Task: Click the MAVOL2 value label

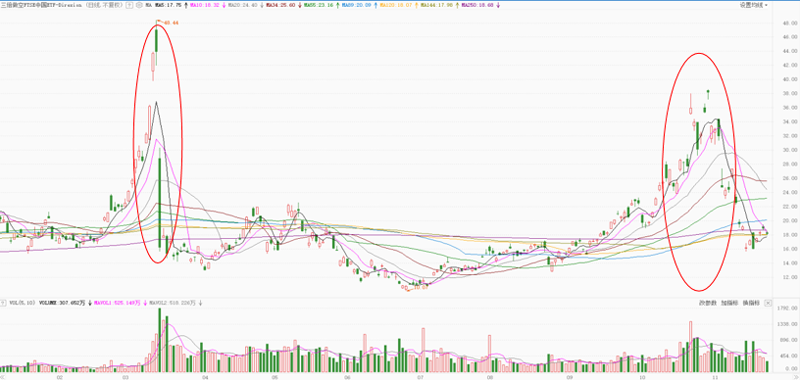Action: 172,303
